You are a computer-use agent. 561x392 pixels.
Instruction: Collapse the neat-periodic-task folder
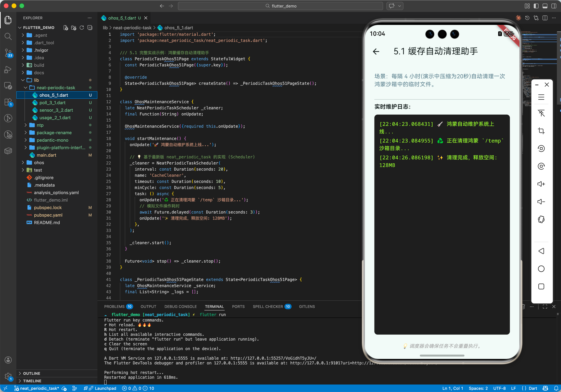(56, 88)
